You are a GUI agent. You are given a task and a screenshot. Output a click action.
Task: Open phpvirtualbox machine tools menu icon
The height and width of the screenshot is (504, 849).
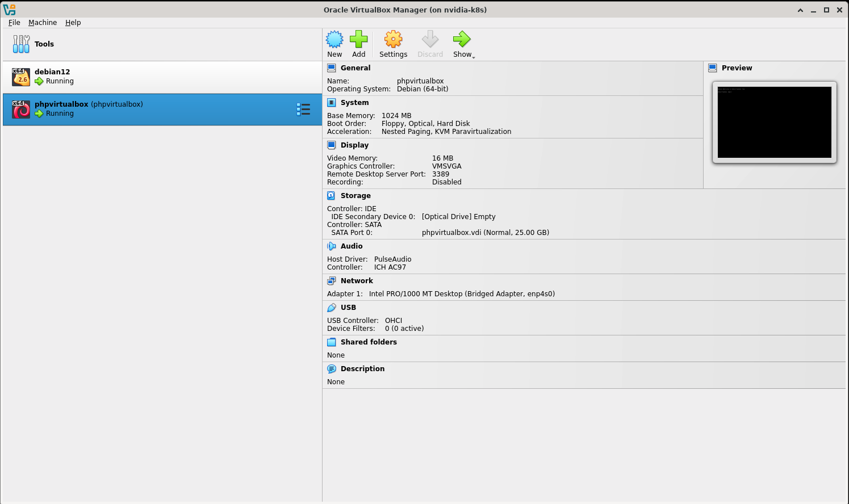(303, 110)
